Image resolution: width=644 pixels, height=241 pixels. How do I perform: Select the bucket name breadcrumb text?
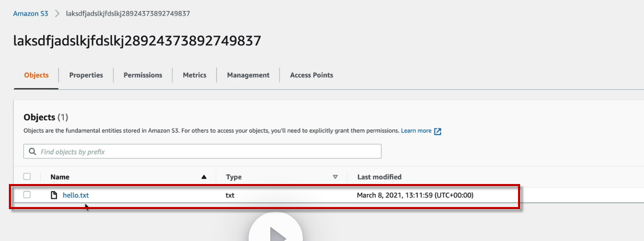click(x=128, y=14)
